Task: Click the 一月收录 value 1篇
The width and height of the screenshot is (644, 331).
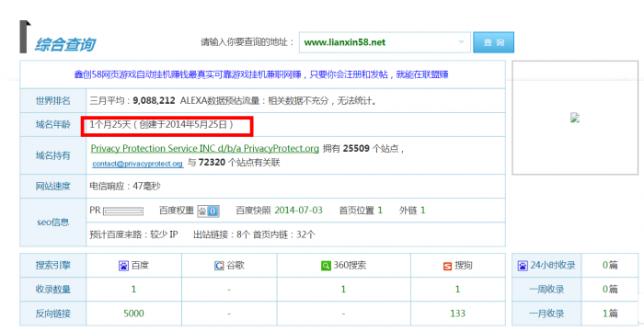Action: pyautogui.click(x=610, y=314)
